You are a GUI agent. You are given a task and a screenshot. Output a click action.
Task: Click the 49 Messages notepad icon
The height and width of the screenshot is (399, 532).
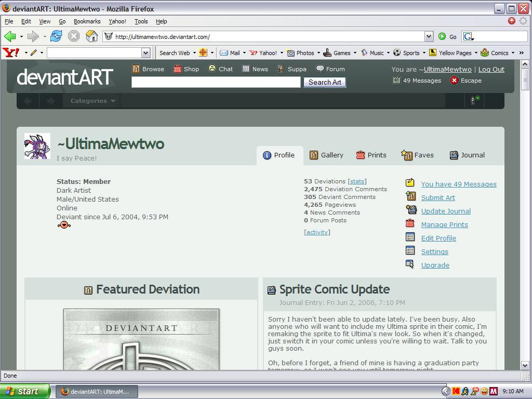396,81
